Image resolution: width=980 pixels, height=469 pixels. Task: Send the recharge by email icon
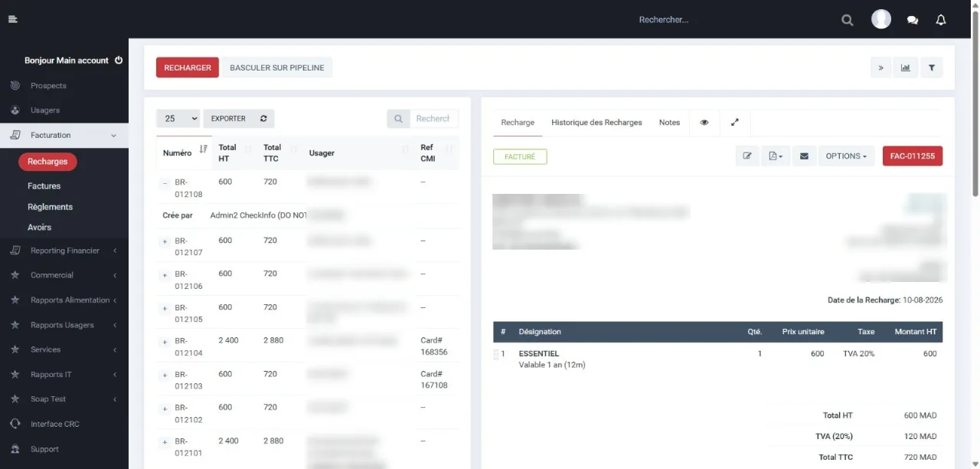click(x=804, y=156)
